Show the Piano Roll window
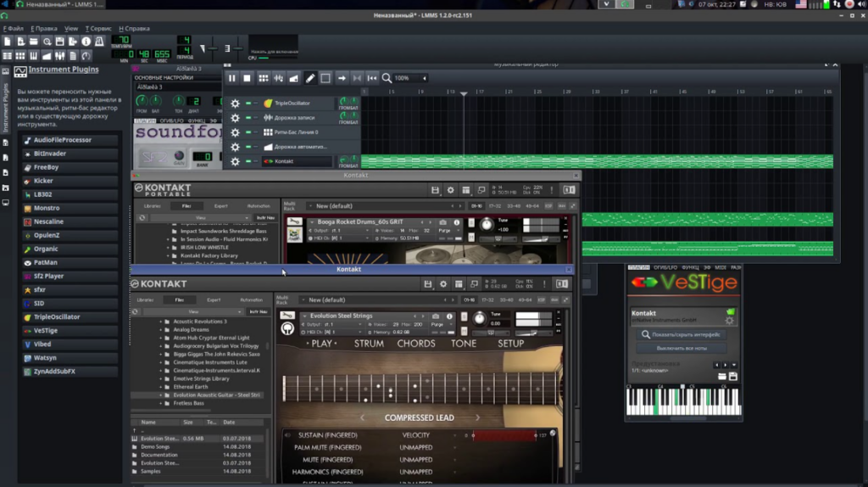The height and width of the screenshot is (487, 868). (34, 55)
